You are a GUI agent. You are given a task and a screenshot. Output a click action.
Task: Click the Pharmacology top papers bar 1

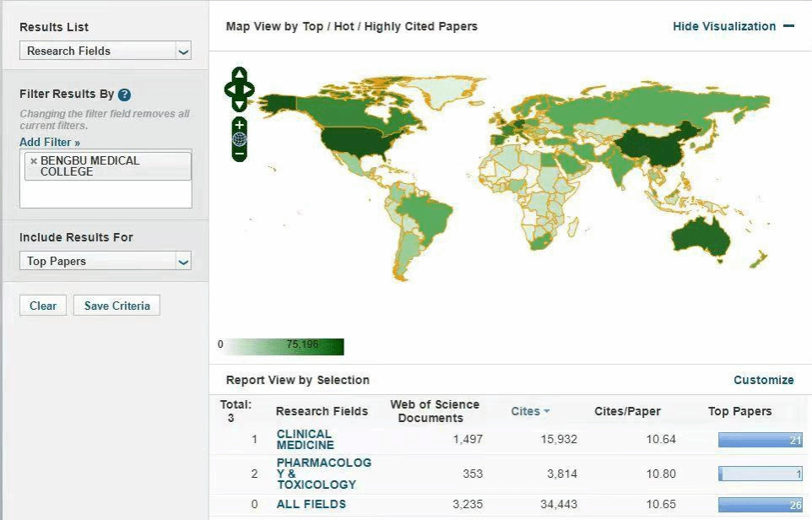761,474
